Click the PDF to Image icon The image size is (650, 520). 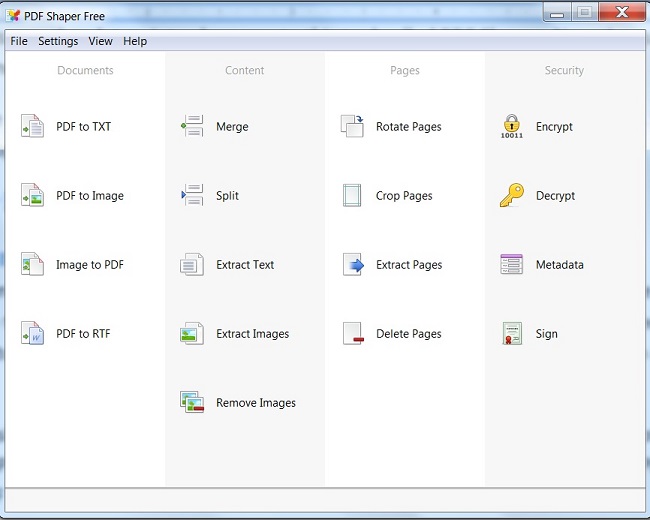[x=32, y=195]
